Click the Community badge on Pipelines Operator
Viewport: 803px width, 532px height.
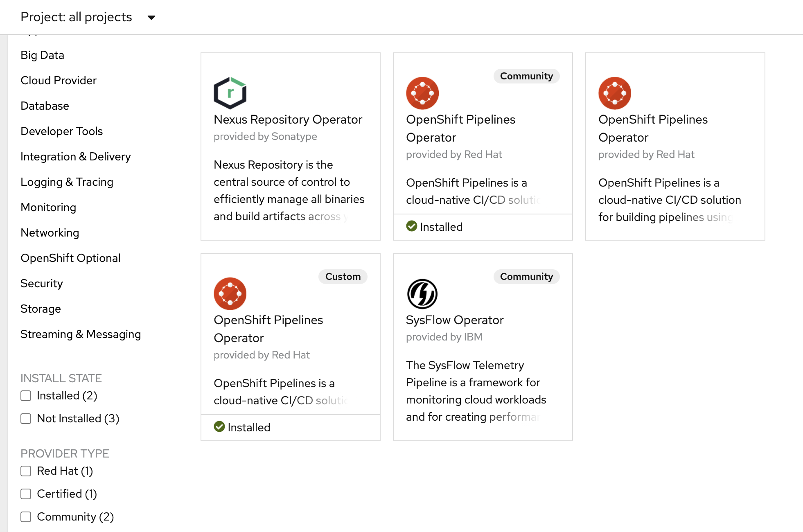[526, 76]
